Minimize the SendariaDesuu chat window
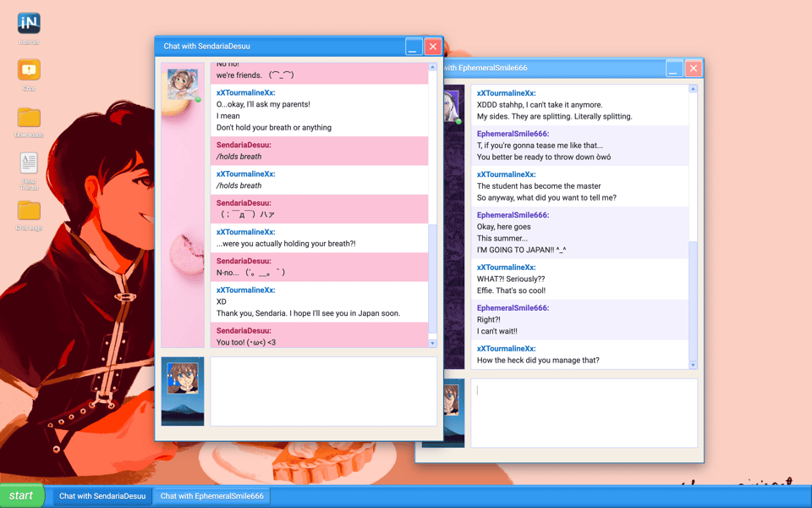This screenshot has height=508, width=812. click(x=414, y=47)
